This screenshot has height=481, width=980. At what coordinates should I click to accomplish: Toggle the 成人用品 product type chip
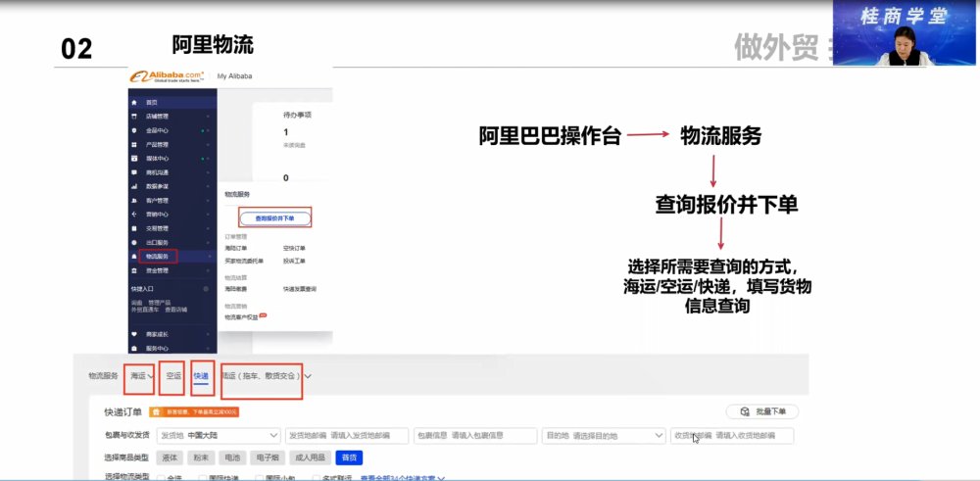(x=310, y=457)
